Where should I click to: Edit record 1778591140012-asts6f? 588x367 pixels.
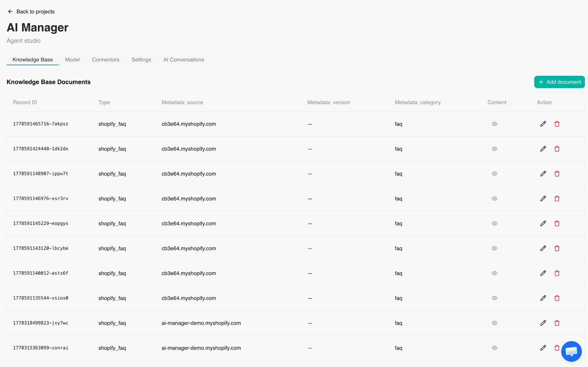coord(543,273)
